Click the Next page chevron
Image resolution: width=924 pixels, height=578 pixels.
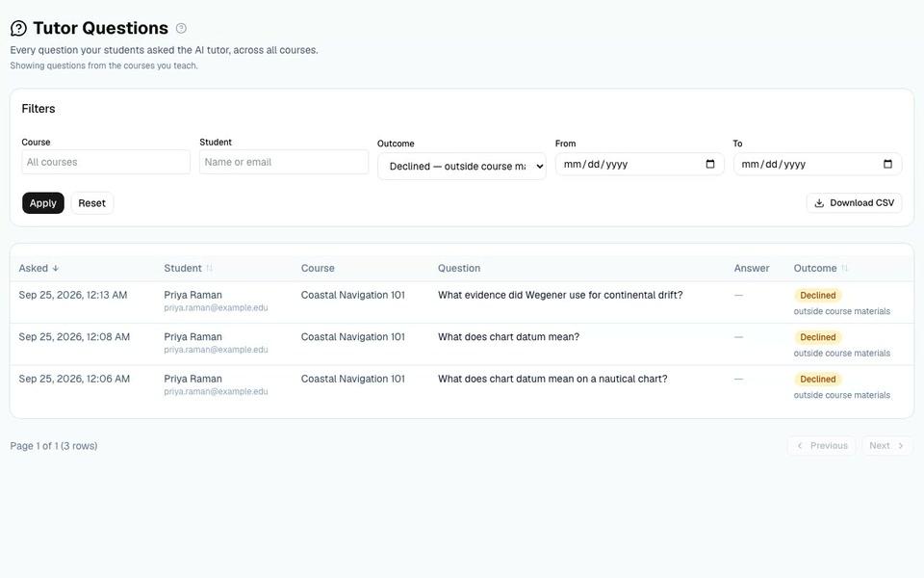tap(901, 446)
